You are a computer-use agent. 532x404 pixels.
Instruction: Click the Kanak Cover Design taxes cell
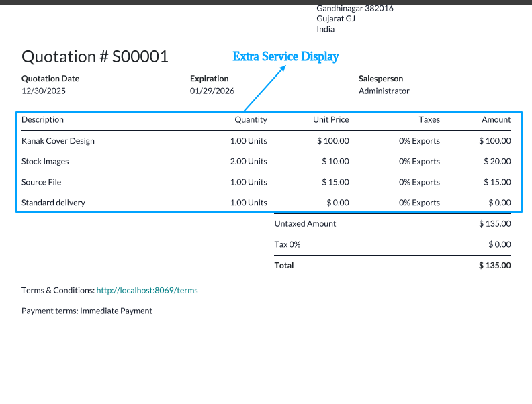click(x=419, y=141)
